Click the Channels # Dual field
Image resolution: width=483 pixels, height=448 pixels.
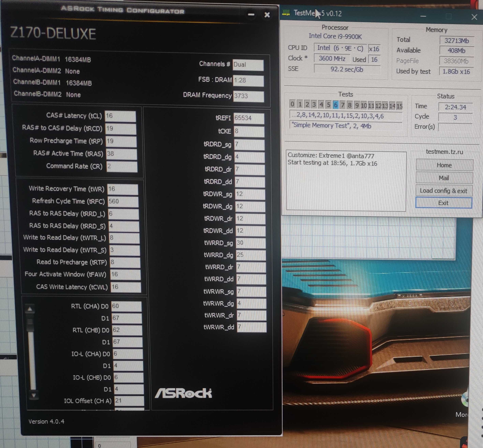point(248,65)
